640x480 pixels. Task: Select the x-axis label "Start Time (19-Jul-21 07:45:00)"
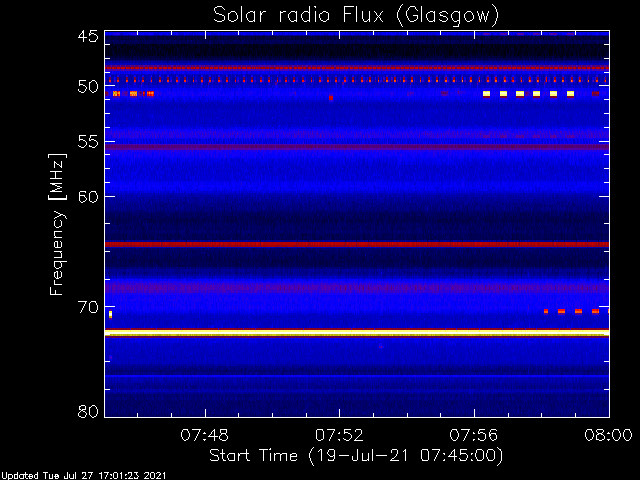pos(356,456)
